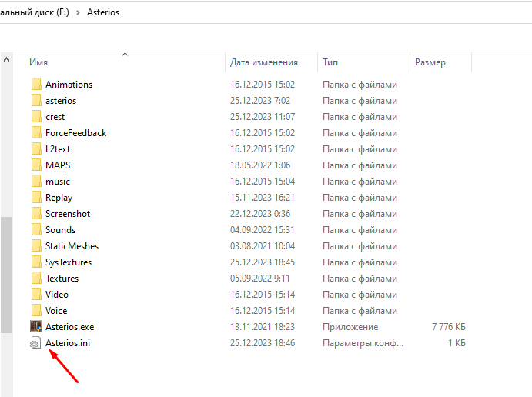Viewport: 532px width, 397px height.
Task: Select the SysTextures folder name
Action: click(69, 262)
